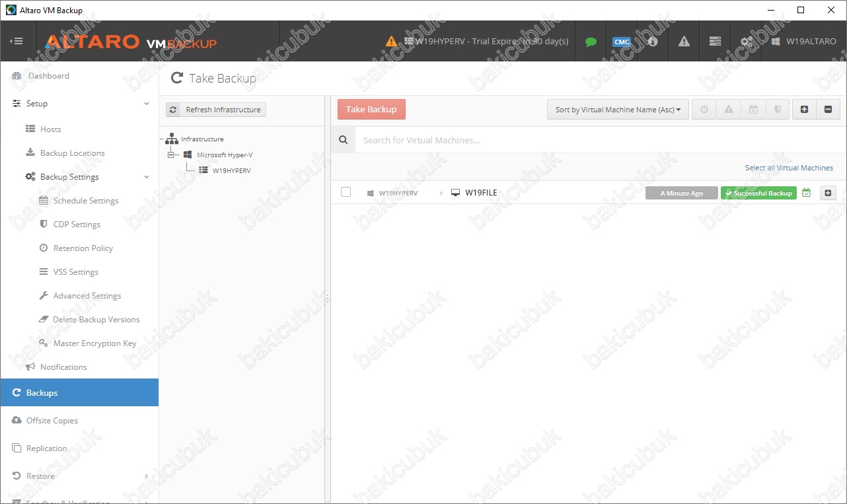Expand the Restore section chevron
Image resolution: width=847 pixels, height=504 pixels.
click(x=147, y=476)
